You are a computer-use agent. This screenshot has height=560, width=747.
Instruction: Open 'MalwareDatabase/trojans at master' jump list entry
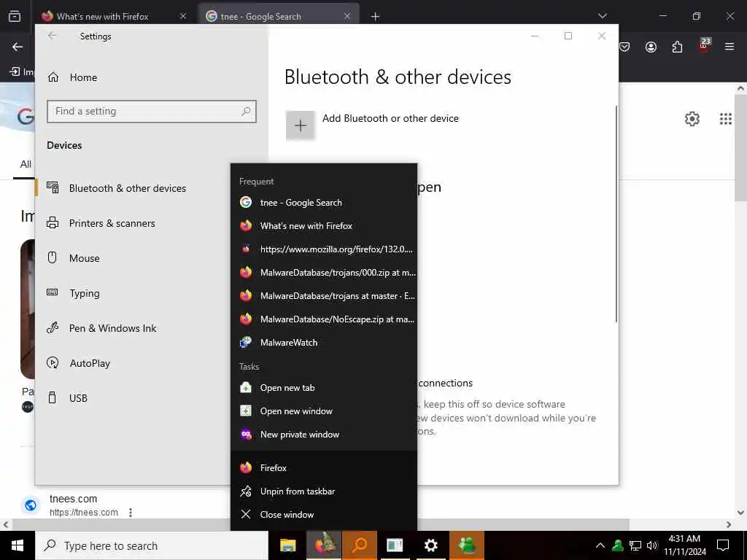pos(324,296)
